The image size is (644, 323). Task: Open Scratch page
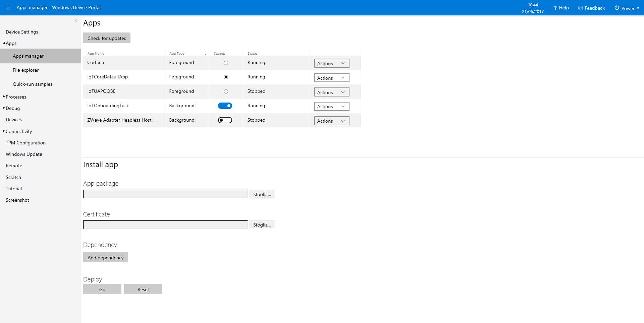point(13,177)
